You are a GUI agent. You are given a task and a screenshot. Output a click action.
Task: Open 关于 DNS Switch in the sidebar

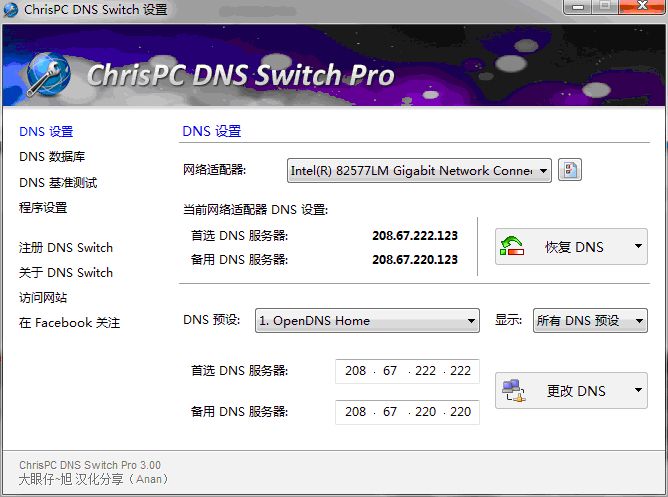66,273
